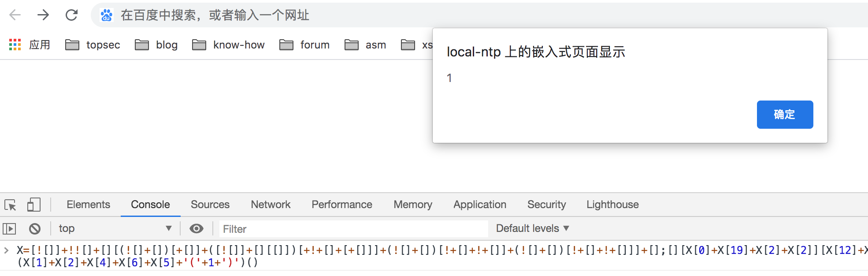The width and height of the screenshot is (868, 276).
Task: Open the Default levels dropdown
Action: (533, 228)
